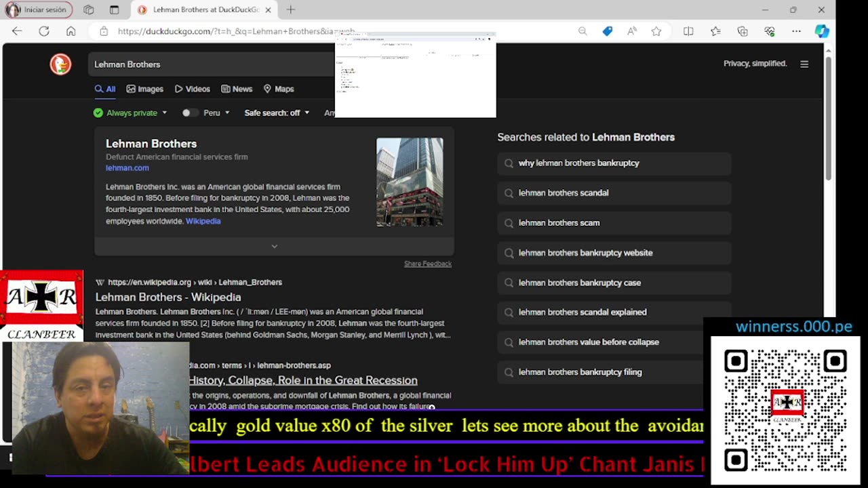The height and width of the screenshot is (488, 868).
Task: Click the browser address bar URL
Action: (236, 31)
